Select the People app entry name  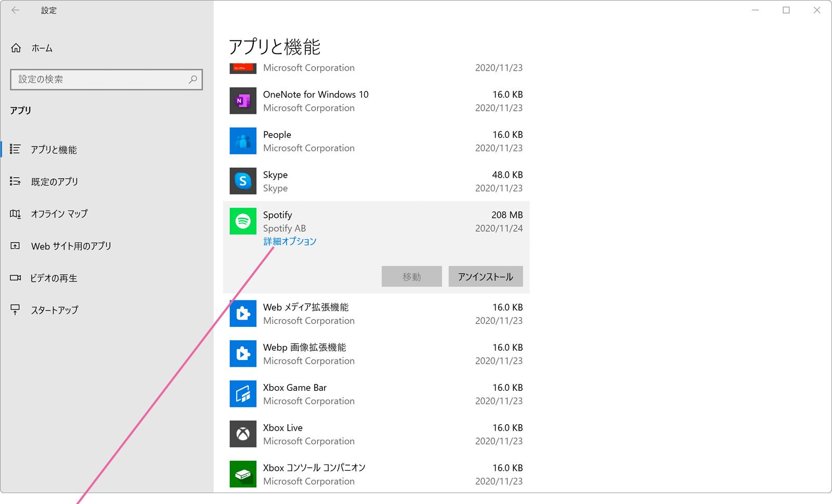pyautogui.click(x=277, y=135)
